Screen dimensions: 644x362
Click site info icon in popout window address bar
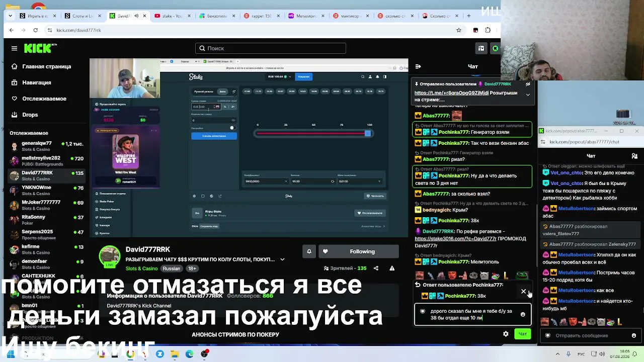(543, 142)
